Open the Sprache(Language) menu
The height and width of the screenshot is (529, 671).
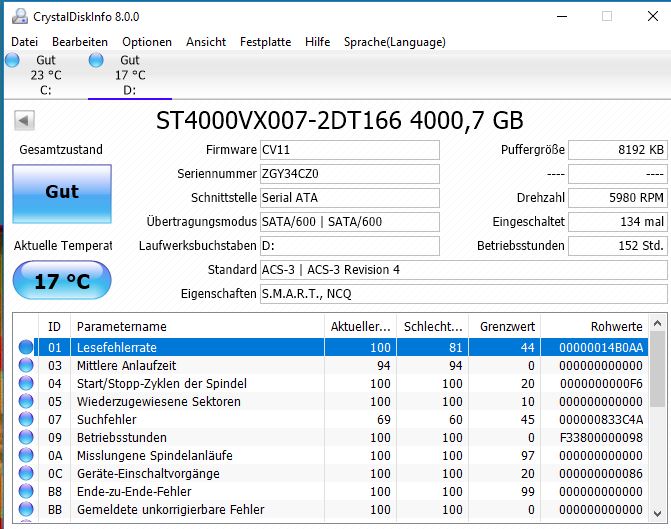(395, 42)
